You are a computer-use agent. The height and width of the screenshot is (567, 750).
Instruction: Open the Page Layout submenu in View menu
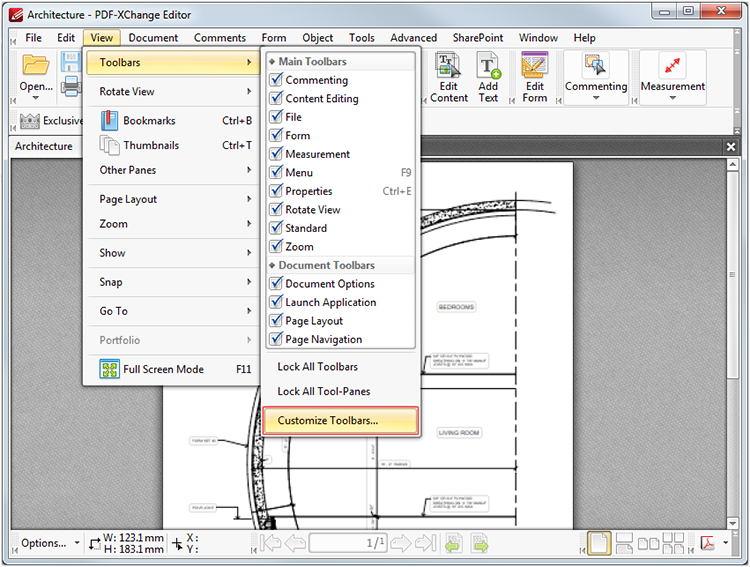pyautogui.click(x=173, y=199)
